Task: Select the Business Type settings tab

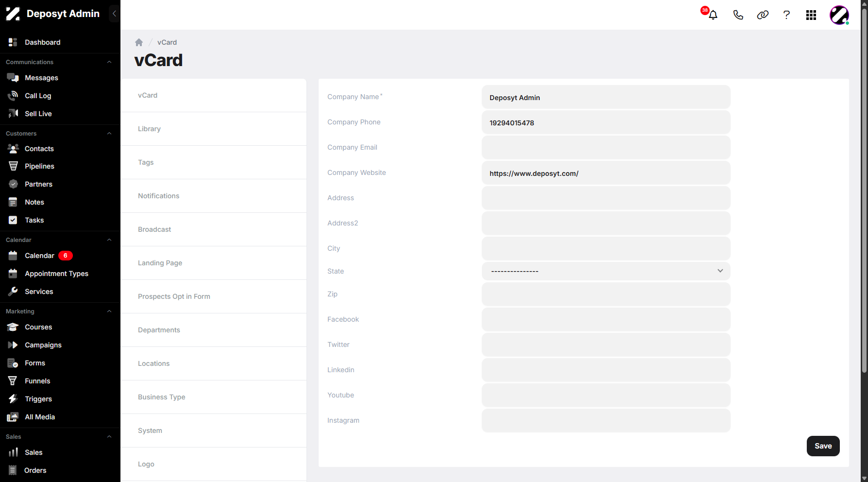Action: (x=214, y=397)
